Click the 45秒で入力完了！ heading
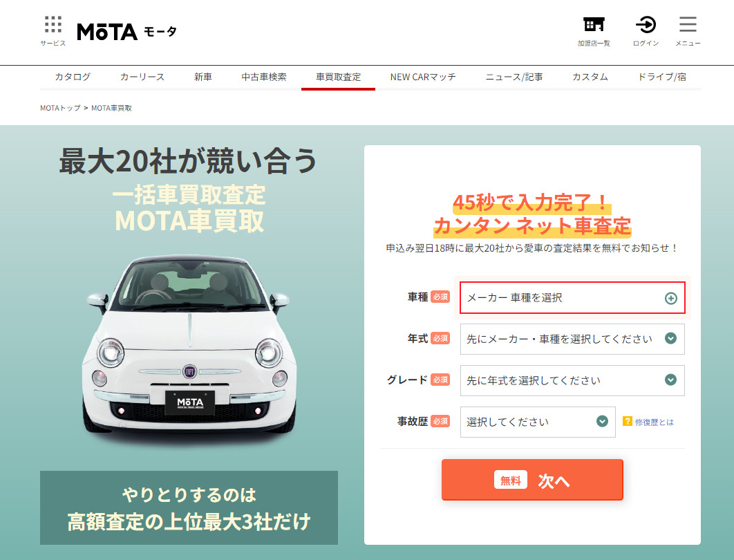The width and height of the screenshot is (734, 560). [x=532, y=203]
